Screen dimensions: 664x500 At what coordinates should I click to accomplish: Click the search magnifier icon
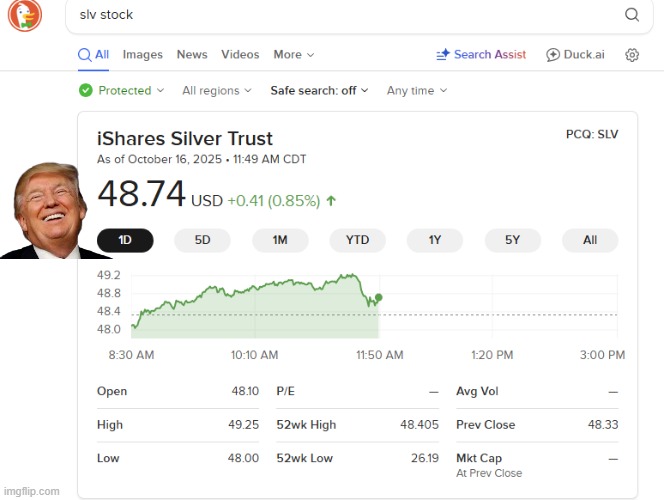pyautogui.click(x=632, y=15)
